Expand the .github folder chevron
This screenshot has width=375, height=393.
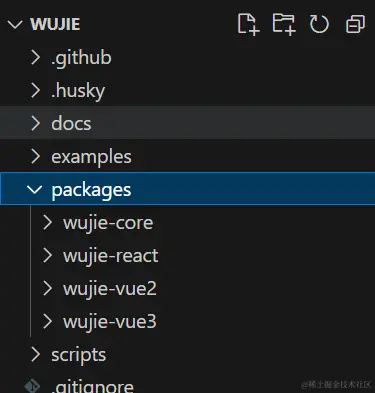35,57
